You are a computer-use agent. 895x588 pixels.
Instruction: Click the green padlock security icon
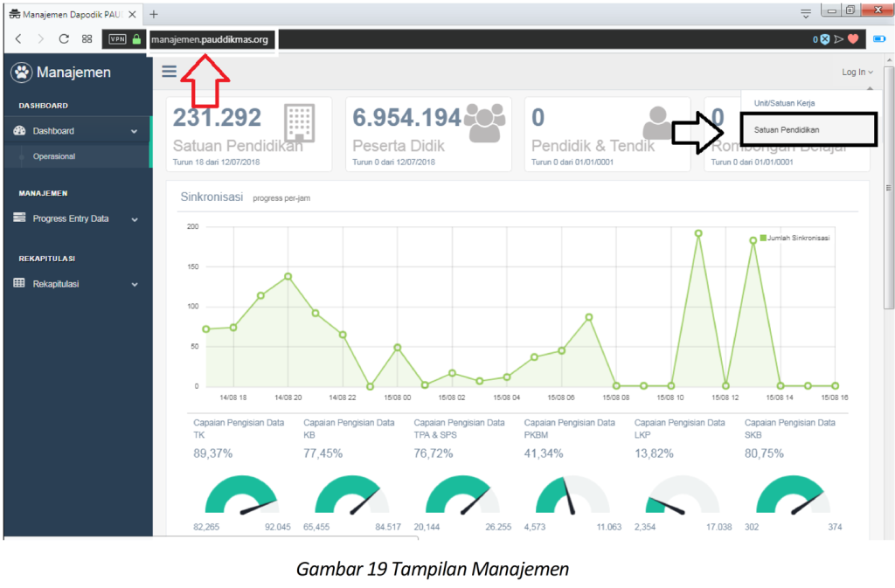click(136, 39)
